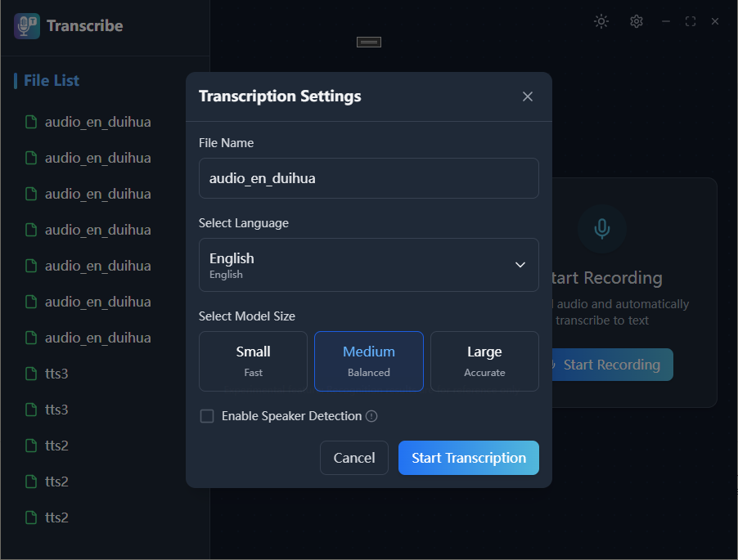
Task: Open the Select Language dropdown
Action: coord(369,265)
